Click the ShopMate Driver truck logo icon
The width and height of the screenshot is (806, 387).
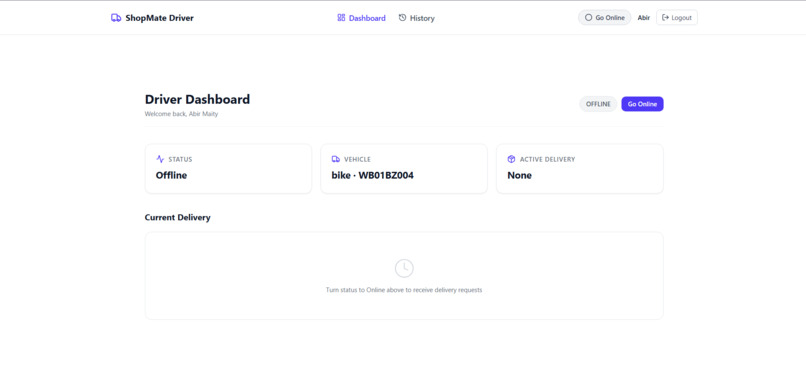pyautogui.click(x=116, y=18)
